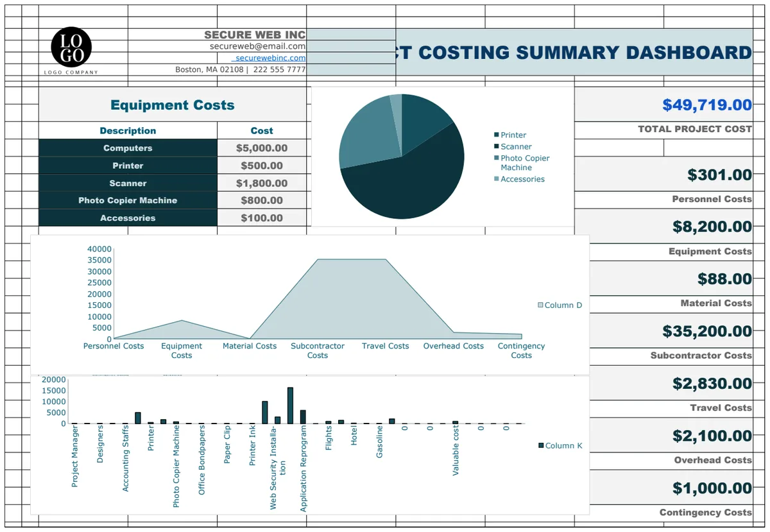
Task: Click the LOGO company circular logo
Action: tap(71, 47)
